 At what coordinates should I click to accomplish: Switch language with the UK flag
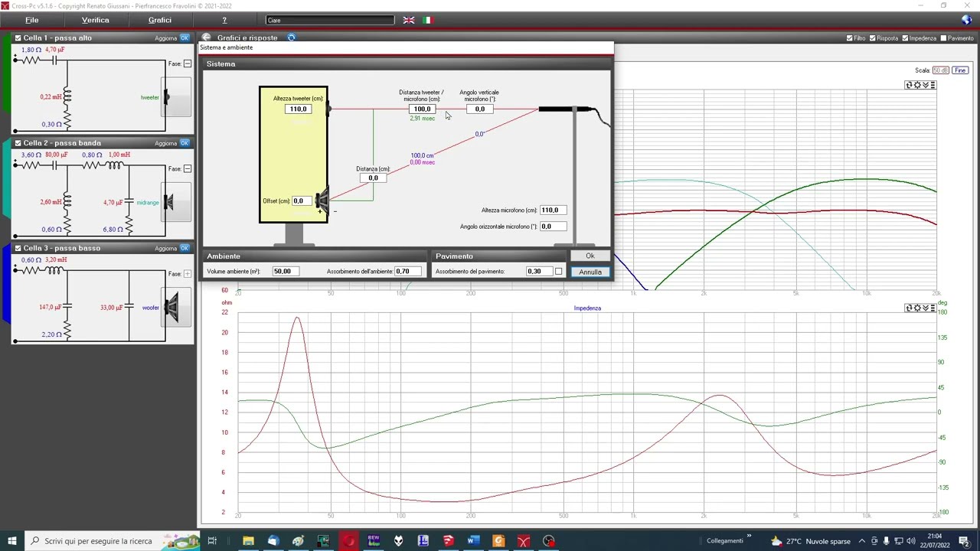pos(409,20)
